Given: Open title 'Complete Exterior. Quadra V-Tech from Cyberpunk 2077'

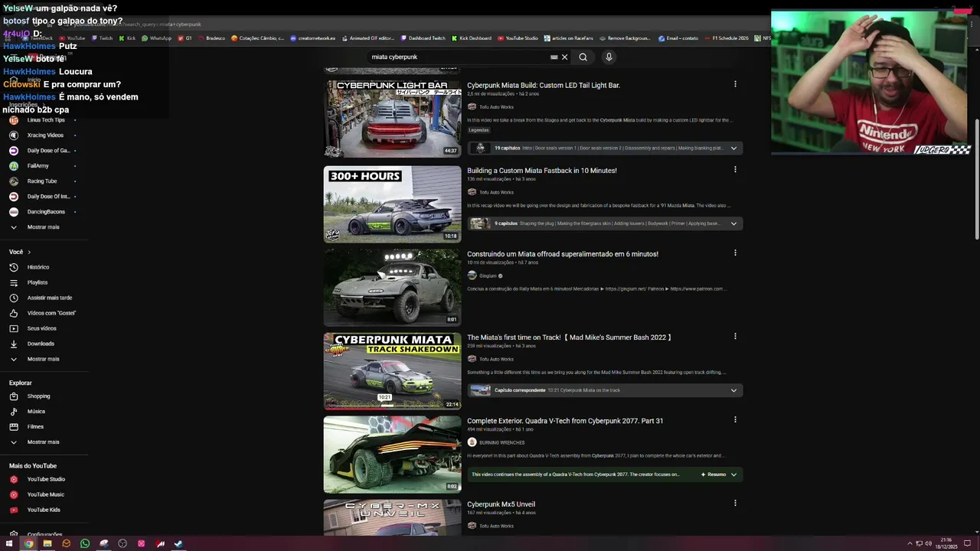Looking at the screenshot, I should pyautogui.click(x=565, y=420).
